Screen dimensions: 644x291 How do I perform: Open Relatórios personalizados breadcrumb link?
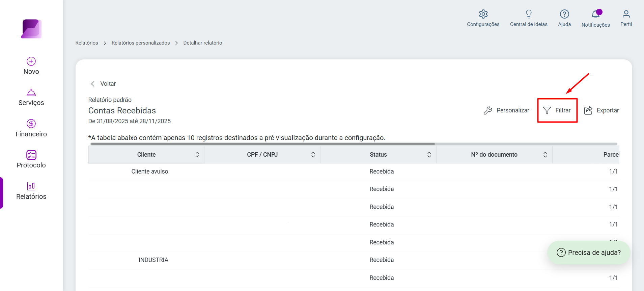pos(141,43)
